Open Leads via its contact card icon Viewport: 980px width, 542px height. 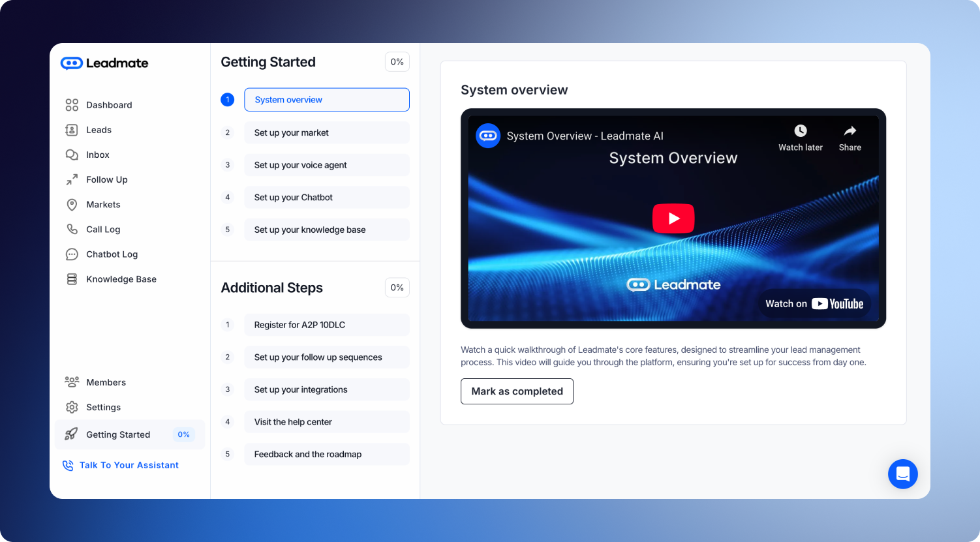(x=72, y=130)
